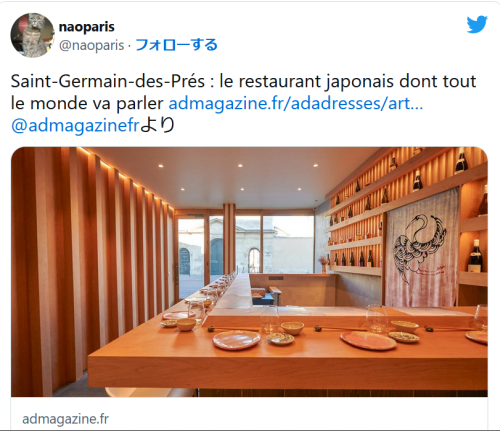Image resolution: width=500 pixels, height=431 pixels.
Task: Click the naoparis display name
Action: pyautogui.click(x=87, y=27)
